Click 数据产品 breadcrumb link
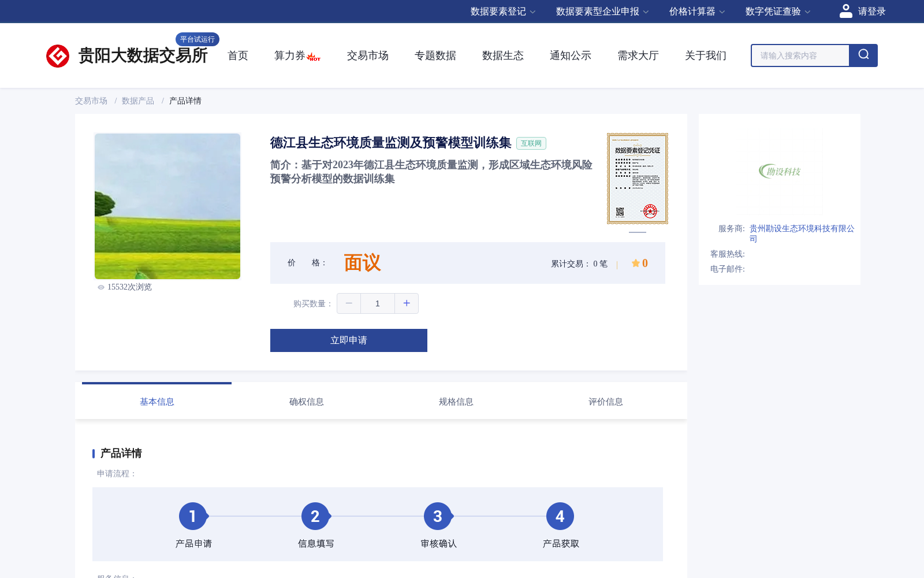 [x=138, y=101]
